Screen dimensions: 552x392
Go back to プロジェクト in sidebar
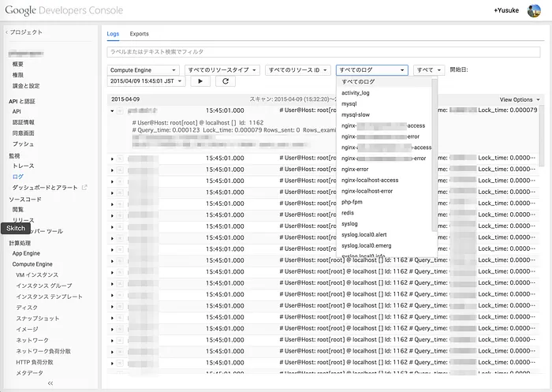[x=24, y=32]
